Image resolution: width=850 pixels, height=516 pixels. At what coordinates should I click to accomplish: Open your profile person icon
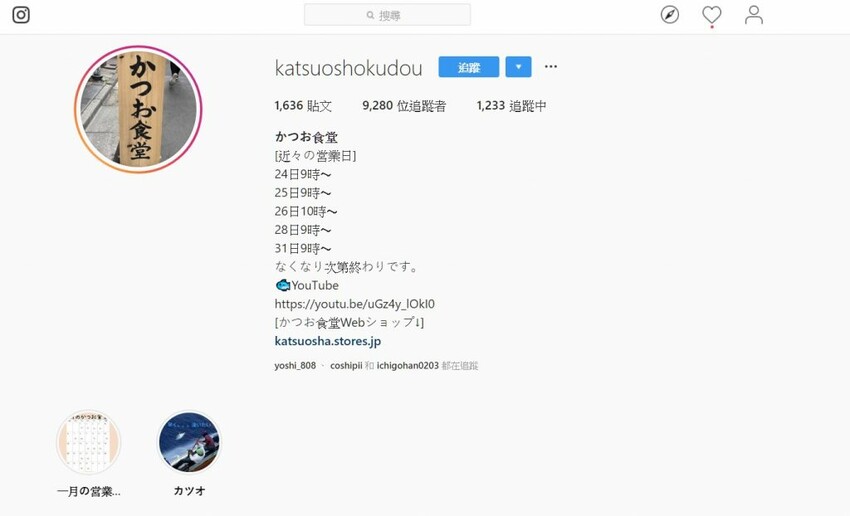(x=754, y=15)
